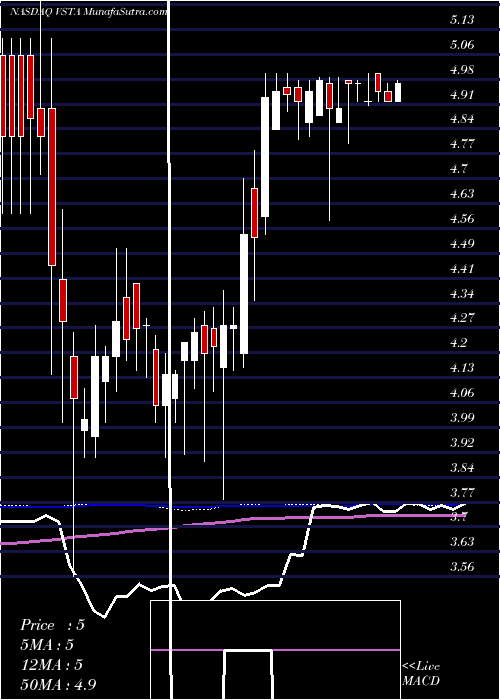Click the 3.99 price axis label

point(460,418)
